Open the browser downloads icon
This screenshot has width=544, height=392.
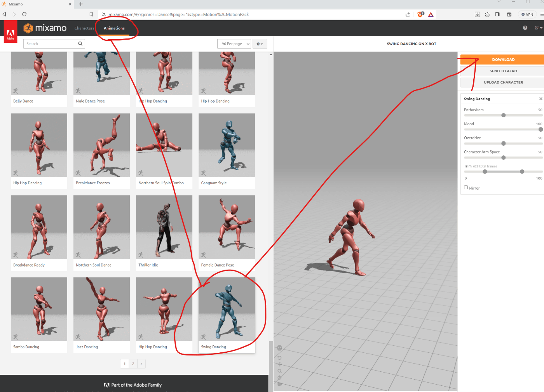[x=477, y=14]
